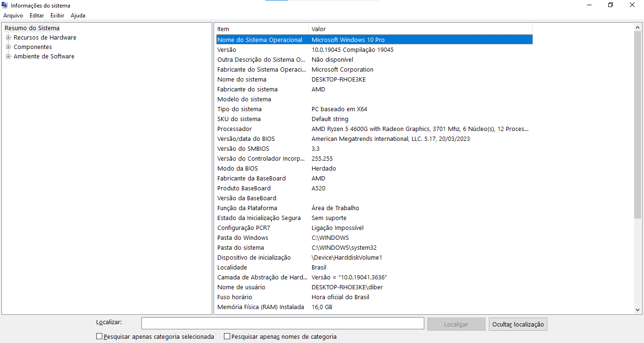This screenshot has height=343, width=644.
Task: Select Recursos de Hardware label
Action: tap(45, 38)
